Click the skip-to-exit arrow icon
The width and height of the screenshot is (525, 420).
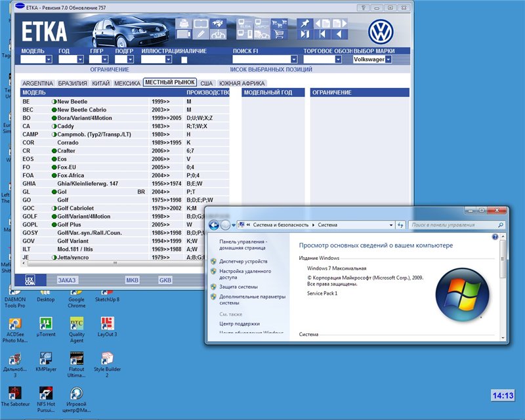[x=304, y=34]
